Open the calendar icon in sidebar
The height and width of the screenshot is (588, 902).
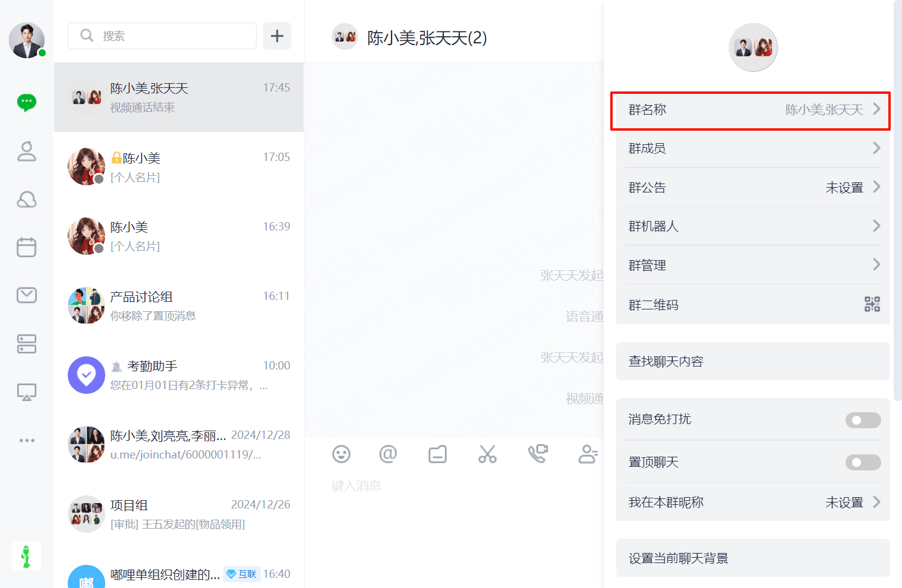point(27,247)
